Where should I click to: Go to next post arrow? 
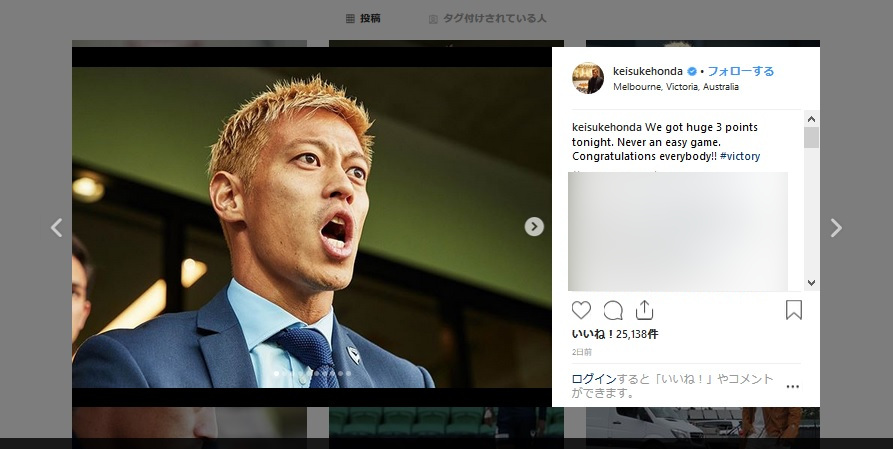[835, 228]
